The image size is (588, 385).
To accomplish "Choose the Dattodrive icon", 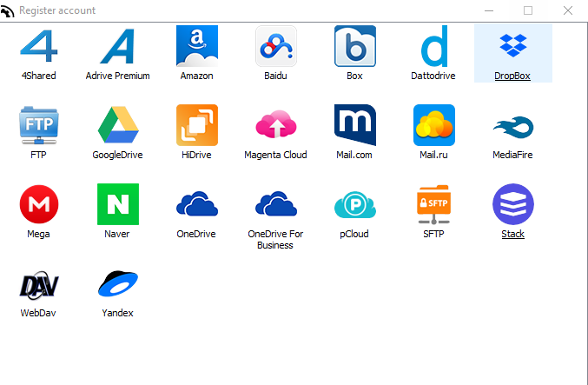I will point(434,46).
